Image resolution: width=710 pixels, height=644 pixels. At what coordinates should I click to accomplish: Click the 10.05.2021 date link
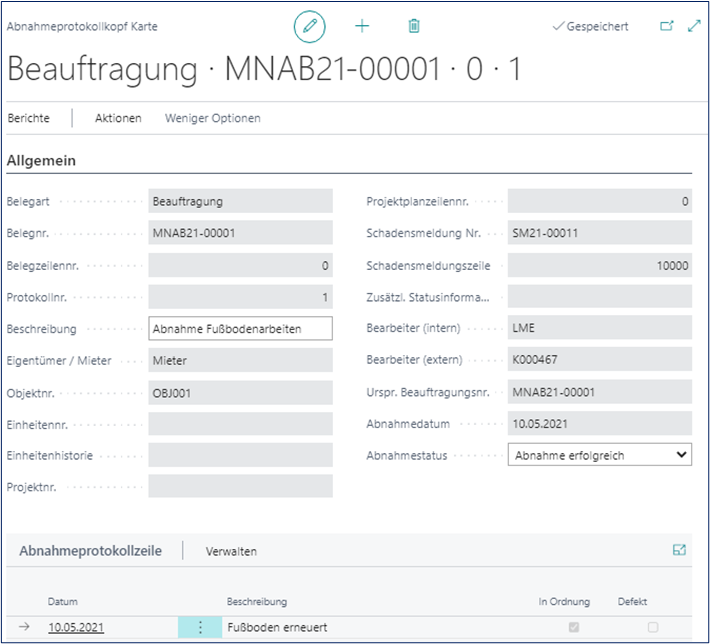(76, 628)
